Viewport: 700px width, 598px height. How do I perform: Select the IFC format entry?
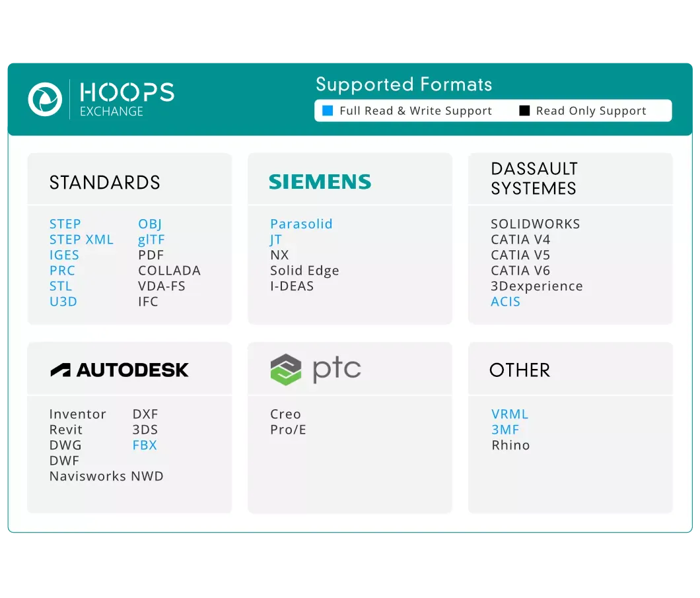(x=148, y=302)
